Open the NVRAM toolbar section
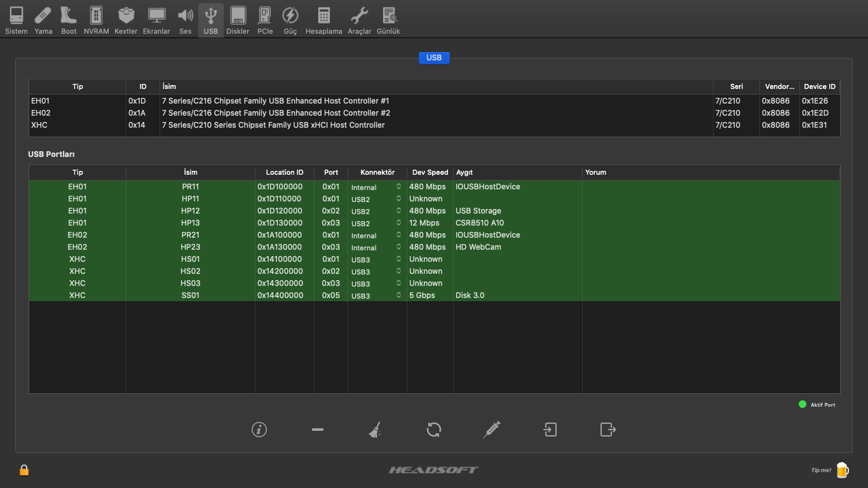The height and width of the screenshot is (488, 868). click(96, 20)
